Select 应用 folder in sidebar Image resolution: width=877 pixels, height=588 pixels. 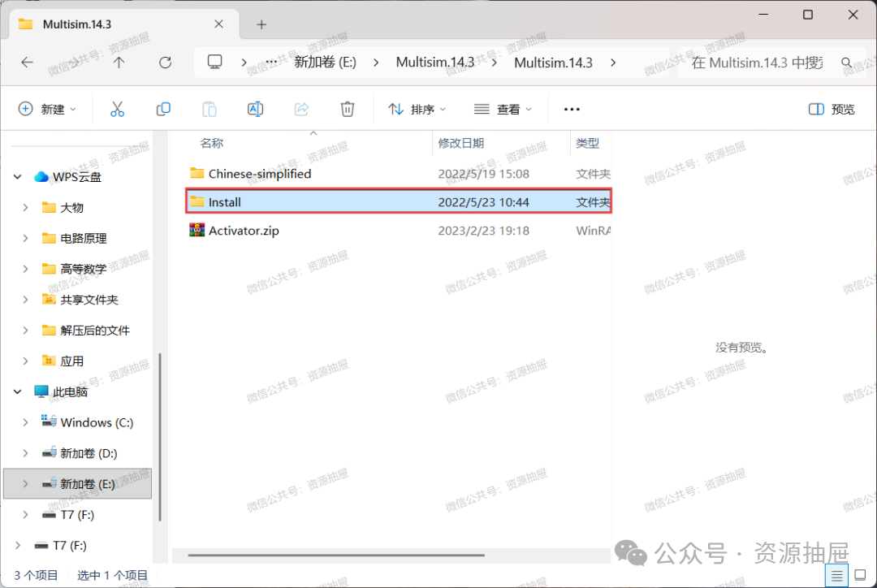71,361
